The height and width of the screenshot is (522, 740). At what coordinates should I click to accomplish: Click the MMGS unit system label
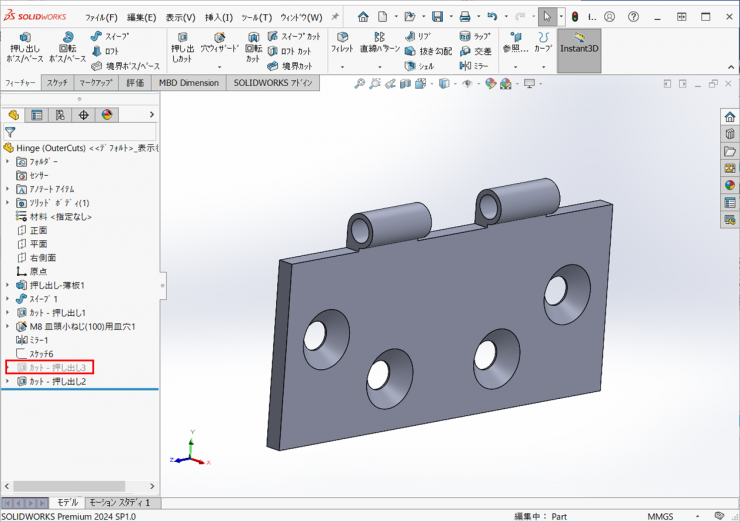660,516
